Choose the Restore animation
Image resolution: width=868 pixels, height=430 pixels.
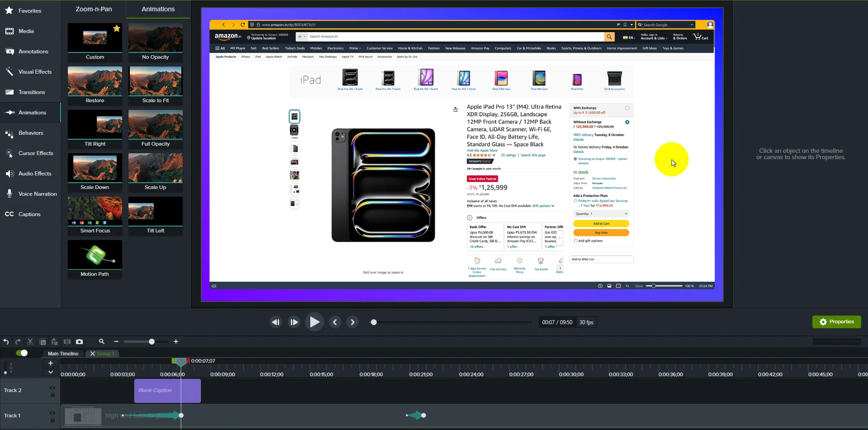95,85
